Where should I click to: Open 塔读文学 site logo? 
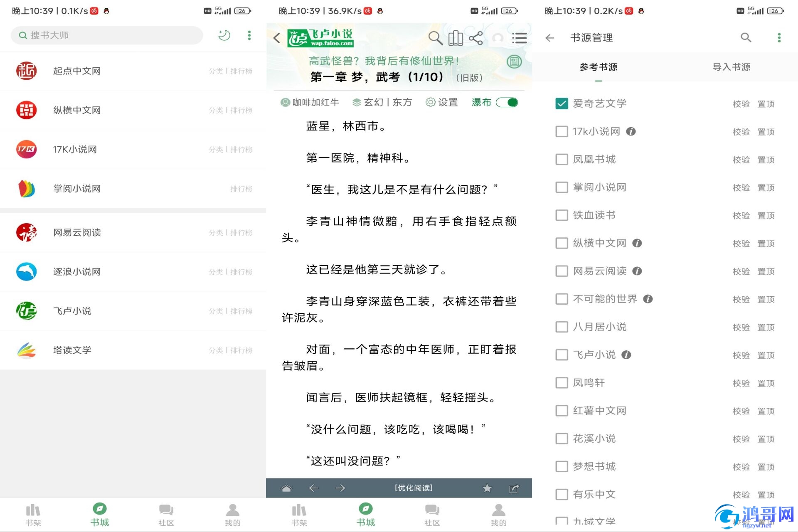pos(26,350)
